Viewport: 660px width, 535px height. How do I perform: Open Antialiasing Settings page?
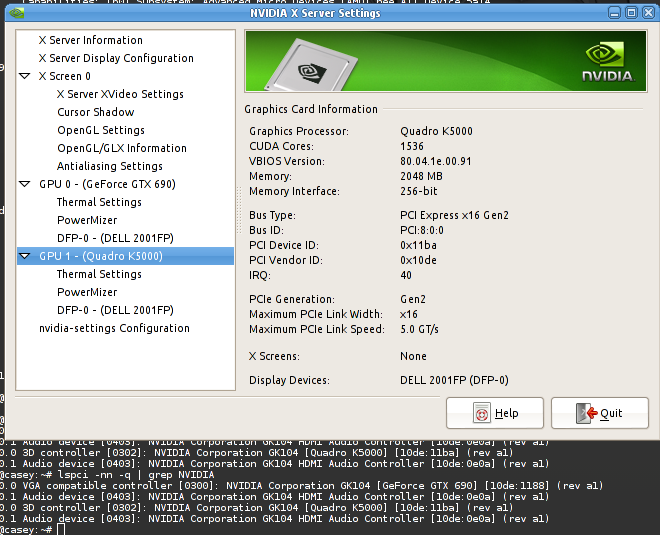[110, 166]
